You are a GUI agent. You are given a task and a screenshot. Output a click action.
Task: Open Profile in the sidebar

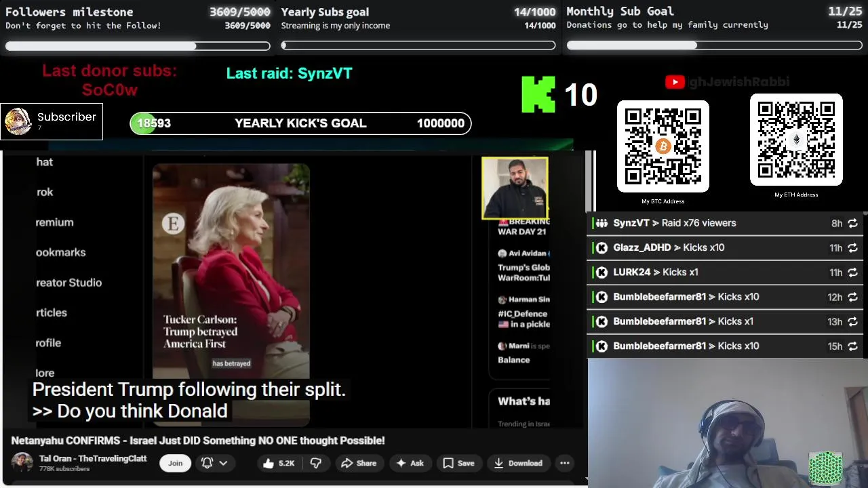tap(48, 343)
